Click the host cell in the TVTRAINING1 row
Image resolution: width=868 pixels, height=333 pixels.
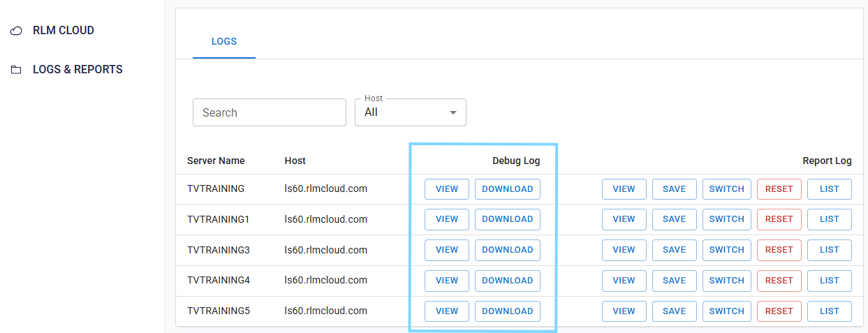(x=326, y=219)
